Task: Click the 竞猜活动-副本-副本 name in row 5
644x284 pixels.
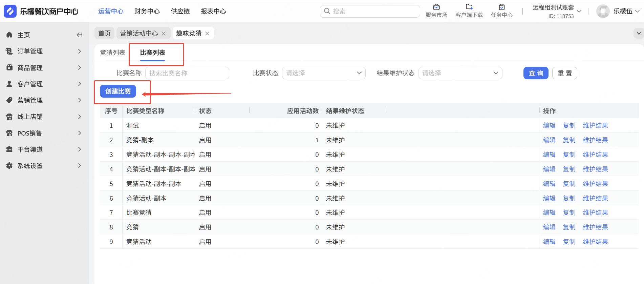Action: [154, 184]
